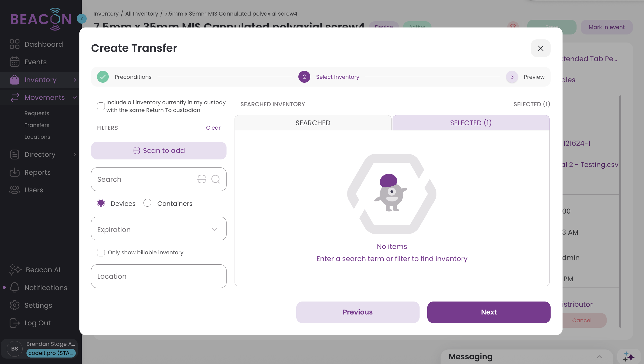
Task: Click the Next button
Action: (x=489, y=312)
